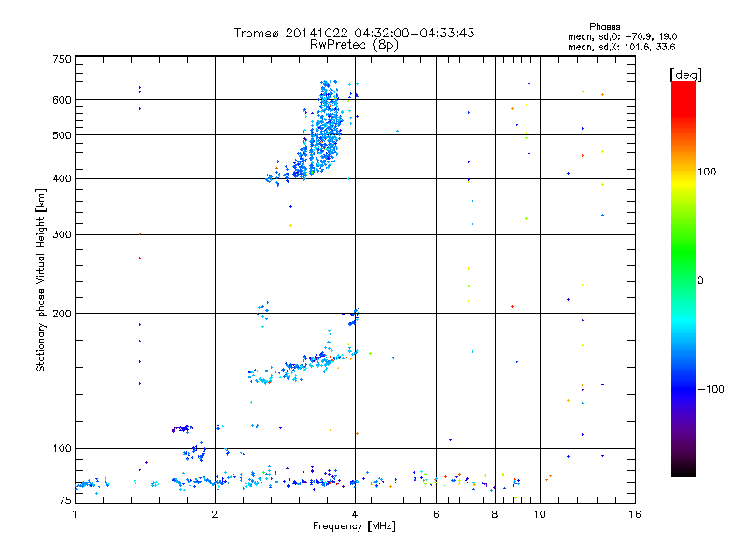
Task: Click the 'mean, sd,X: 101.6, 33.6' line
Action: click(621, 47)
